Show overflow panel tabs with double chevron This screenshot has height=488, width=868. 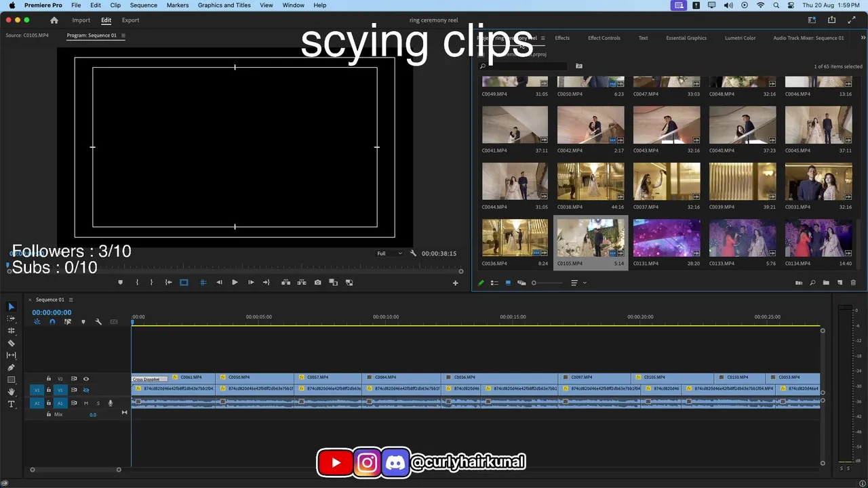click(863, 38)
